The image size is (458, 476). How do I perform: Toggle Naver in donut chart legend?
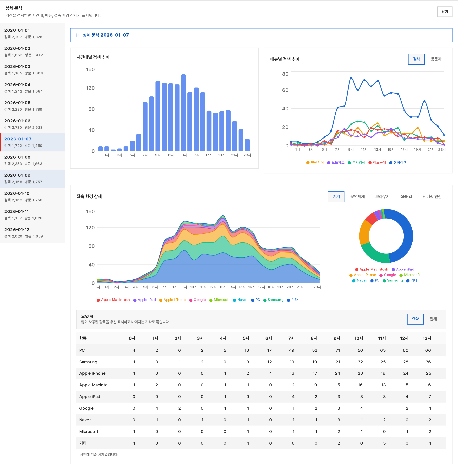(360, 281)
